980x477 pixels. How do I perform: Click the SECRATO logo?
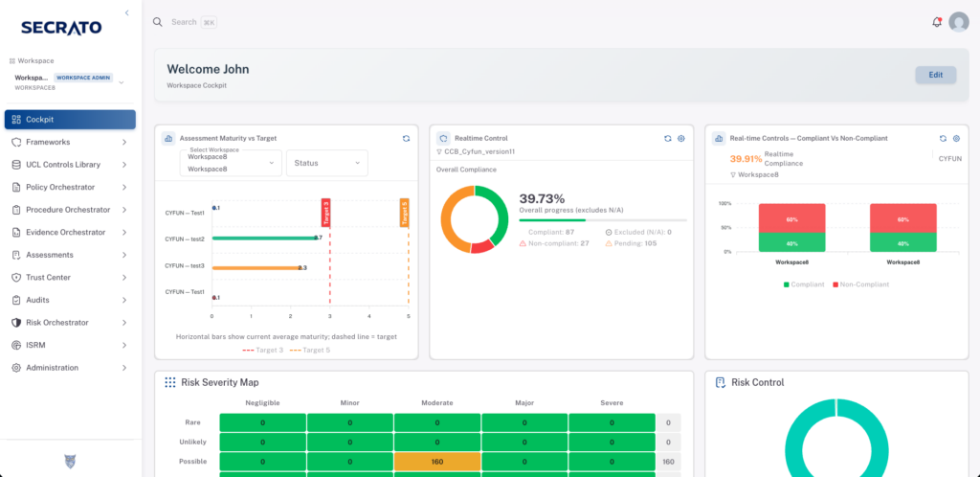(61, 28)
